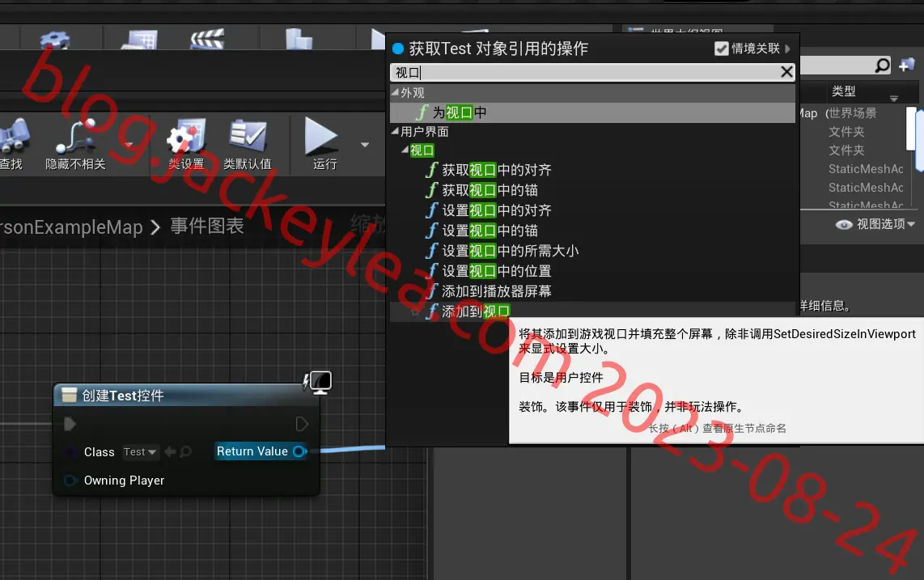This screenshot has height=580, width=924.
Task: Open Class Settings (类设置)
Action: pyautogui.click(x=186, y=137)
